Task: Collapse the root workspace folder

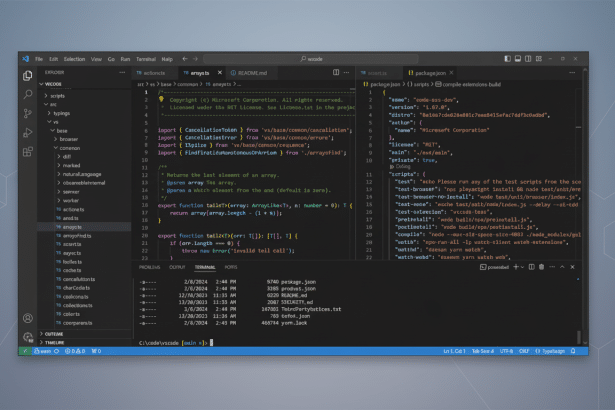Action: click(42, 84)
